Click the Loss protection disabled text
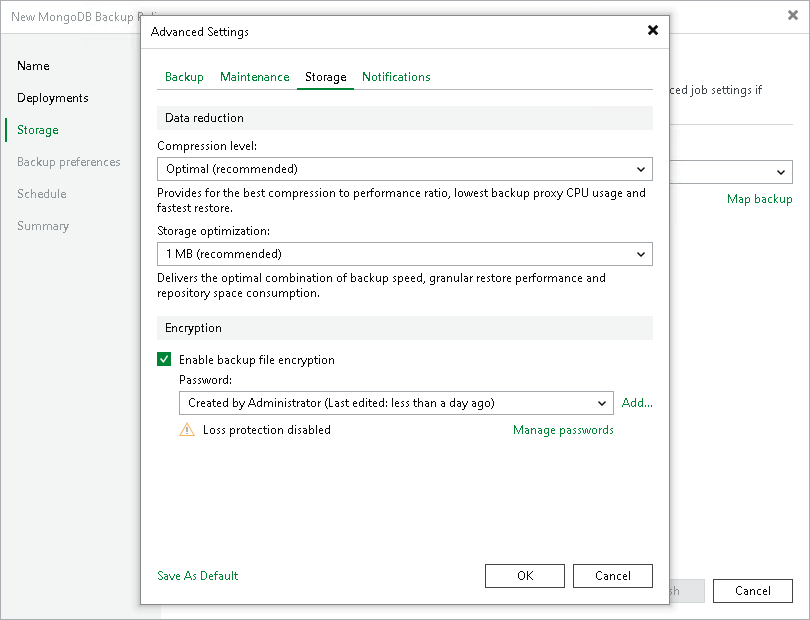Screen dimensions: 810x620 [x=267, y=430]
